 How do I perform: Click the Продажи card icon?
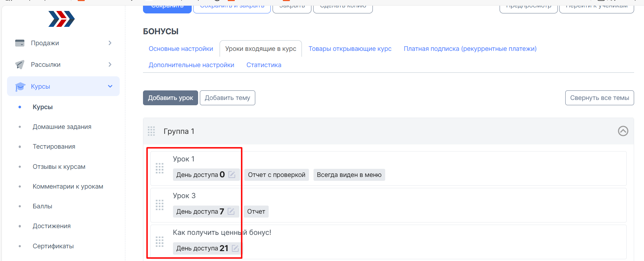click(20, 43)
